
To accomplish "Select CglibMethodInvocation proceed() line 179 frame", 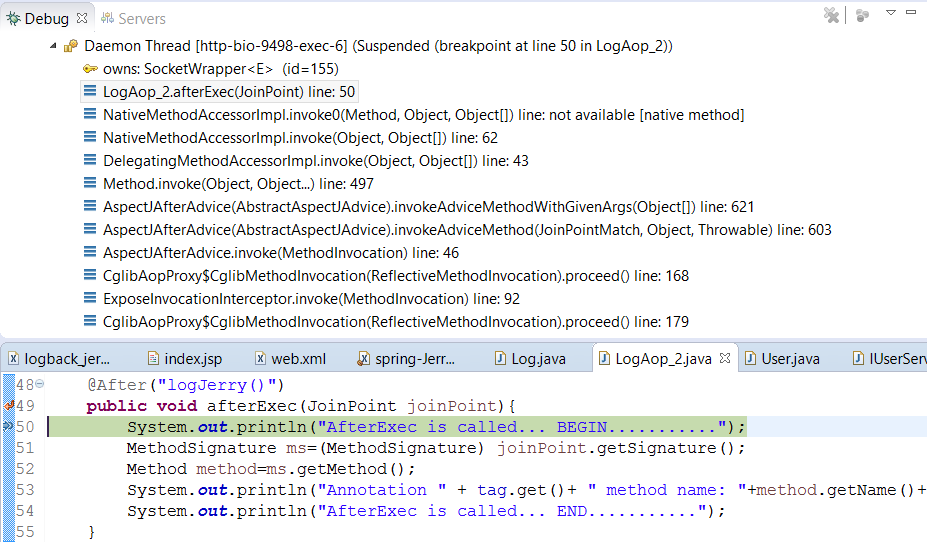I will [x=396, y=322].
